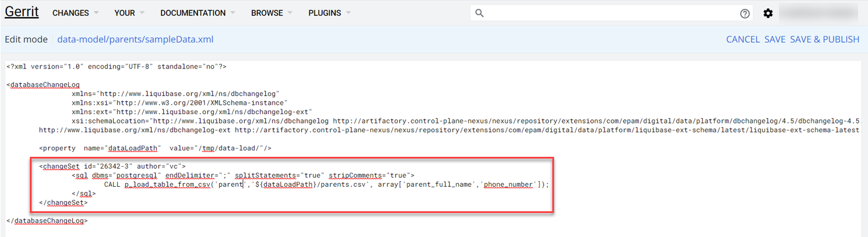The width and height of the screenshot is (868, 237).
Task: Click CANCEL to discard edits
Action: point(743,39)
